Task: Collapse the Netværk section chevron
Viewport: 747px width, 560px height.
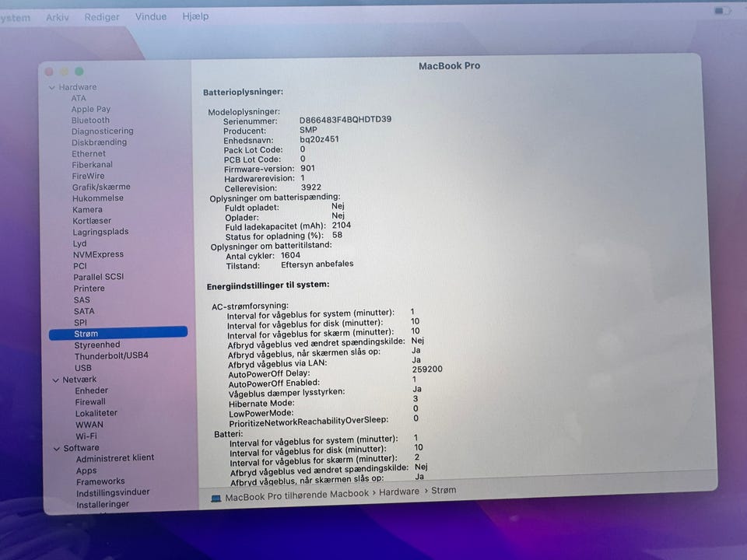Action: point(56,380)
